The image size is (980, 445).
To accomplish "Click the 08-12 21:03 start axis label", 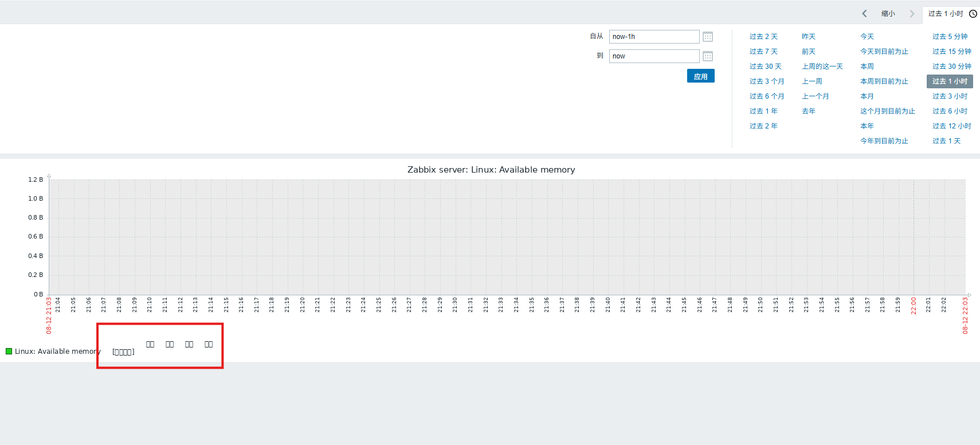I will pos(49,315).
